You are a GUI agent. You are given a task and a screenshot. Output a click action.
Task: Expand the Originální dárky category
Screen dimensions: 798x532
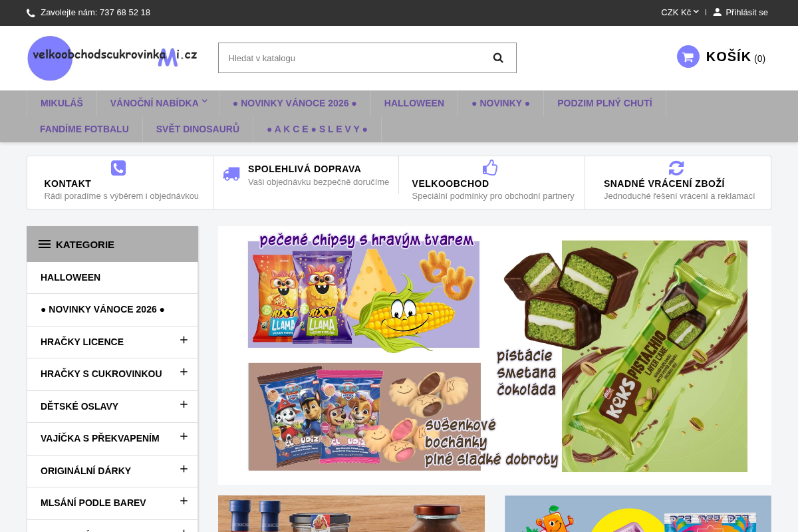[184, 469]
